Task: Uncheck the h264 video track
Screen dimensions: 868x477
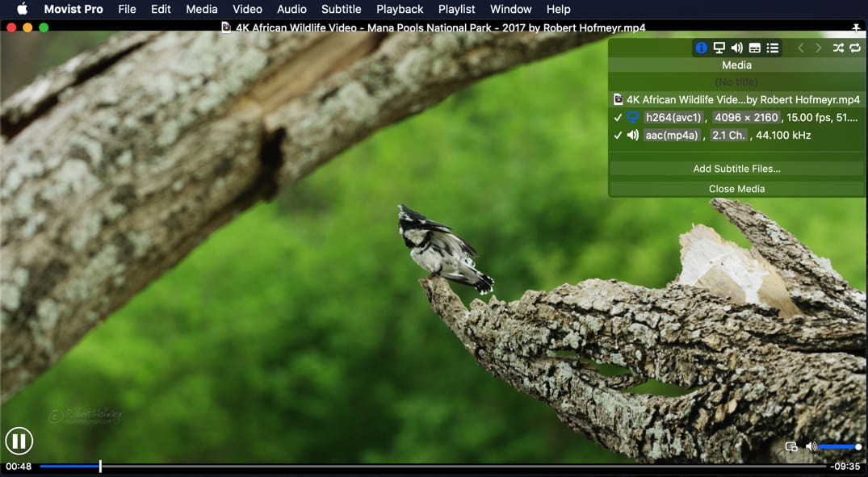Action: [618, 118]
